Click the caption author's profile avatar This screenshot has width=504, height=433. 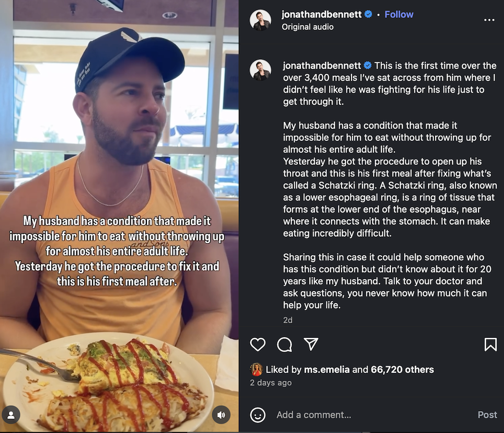pyautogui.click(x=260, y=70)
